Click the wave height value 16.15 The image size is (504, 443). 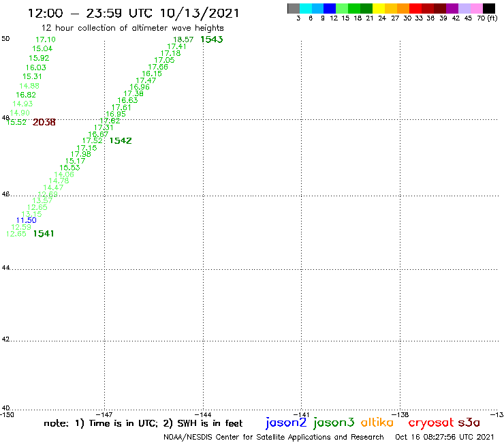point(152,74)
